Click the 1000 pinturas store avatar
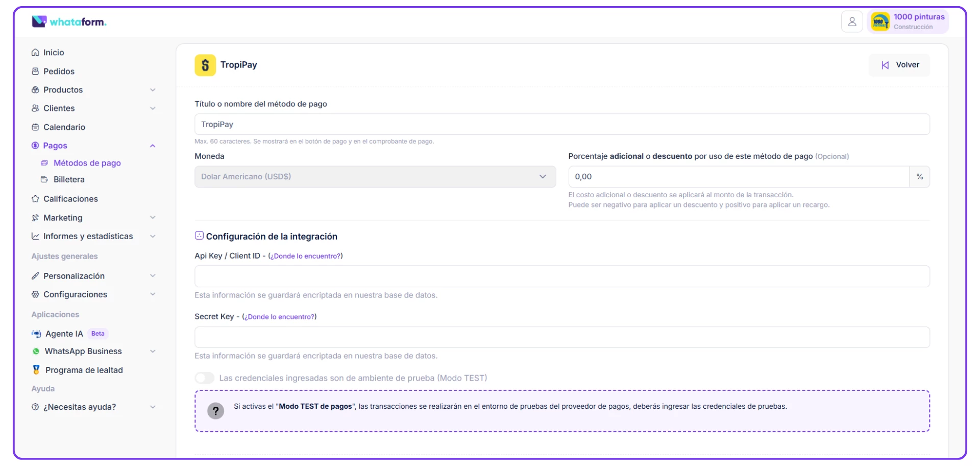This screenshot has width=980, height=466. click(880, 22)
